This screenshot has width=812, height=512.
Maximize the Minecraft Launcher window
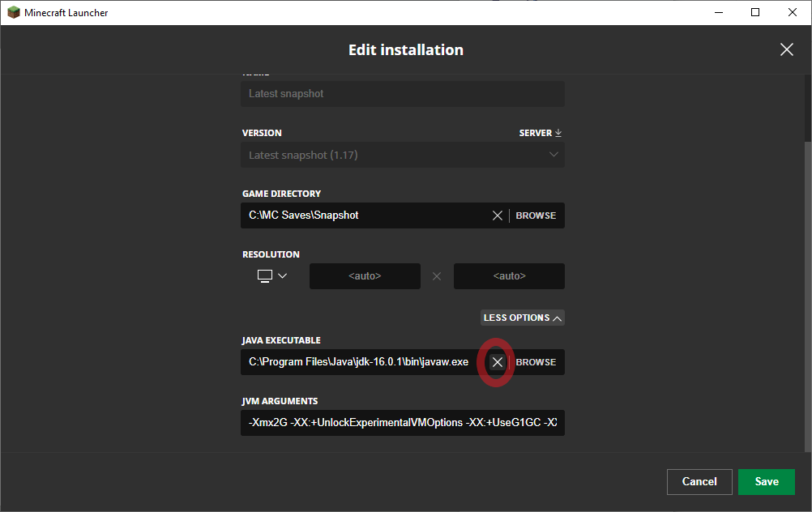[755, 12]
